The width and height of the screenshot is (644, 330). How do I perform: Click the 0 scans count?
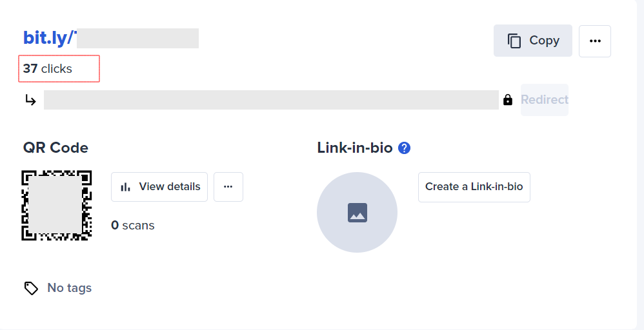133,225
